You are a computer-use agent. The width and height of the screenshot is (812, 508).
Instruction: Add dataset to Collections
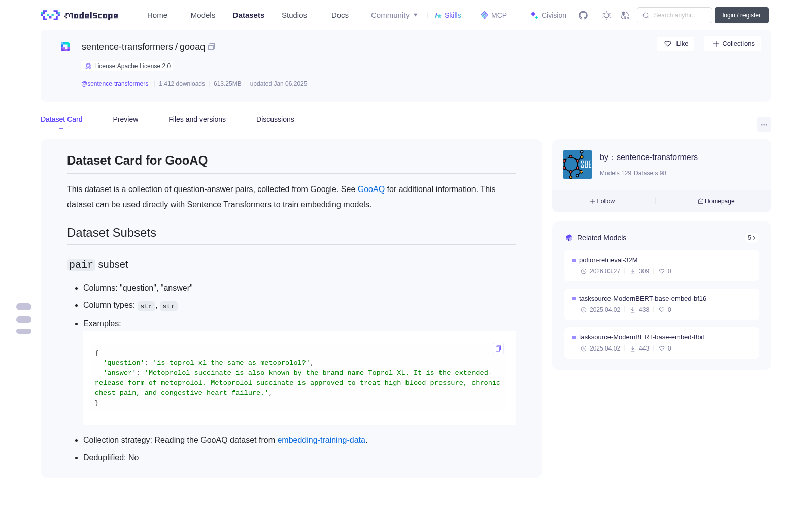tap(733, 44)
